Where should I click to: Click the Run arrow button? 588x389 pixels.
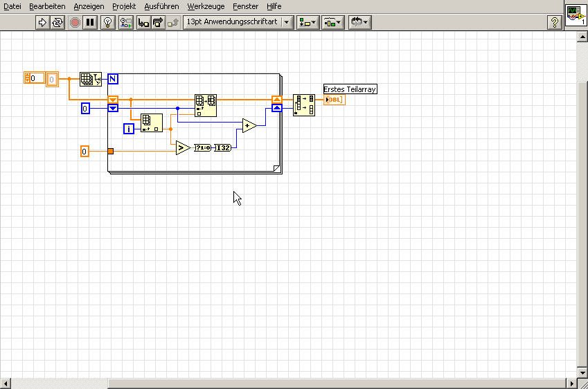pos(42,22)
